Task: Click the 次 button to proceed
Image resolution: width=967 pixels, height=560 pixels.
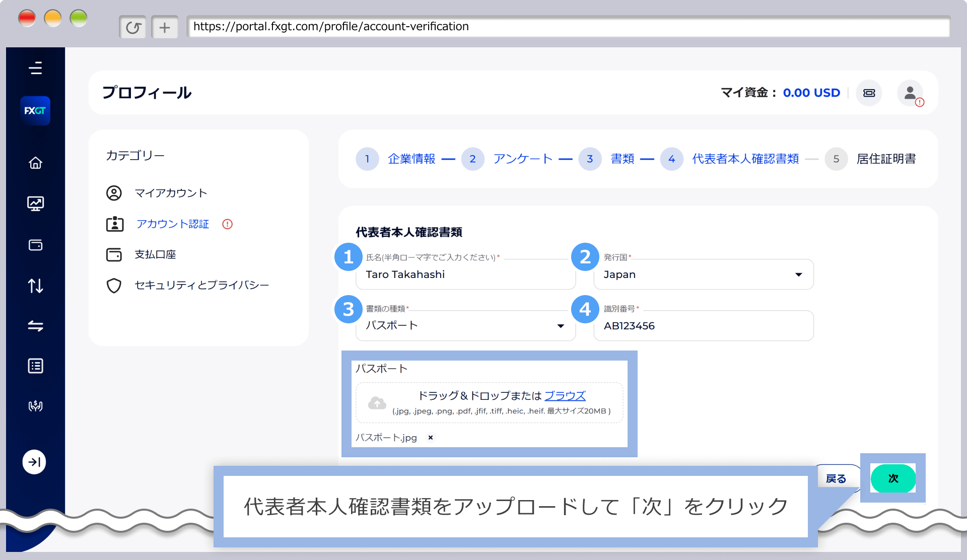Action: click(x=892, y=478)
